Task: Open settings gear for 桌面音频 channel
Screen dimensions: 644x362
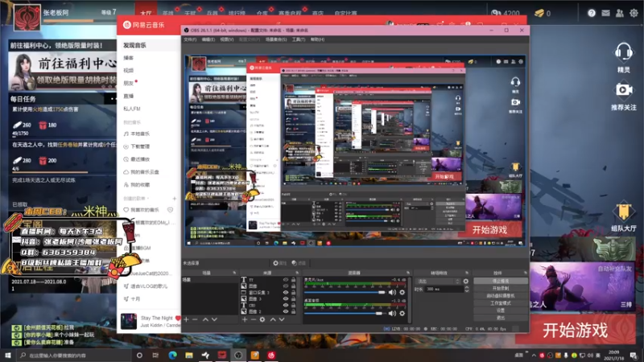Action: click(402, 313)
